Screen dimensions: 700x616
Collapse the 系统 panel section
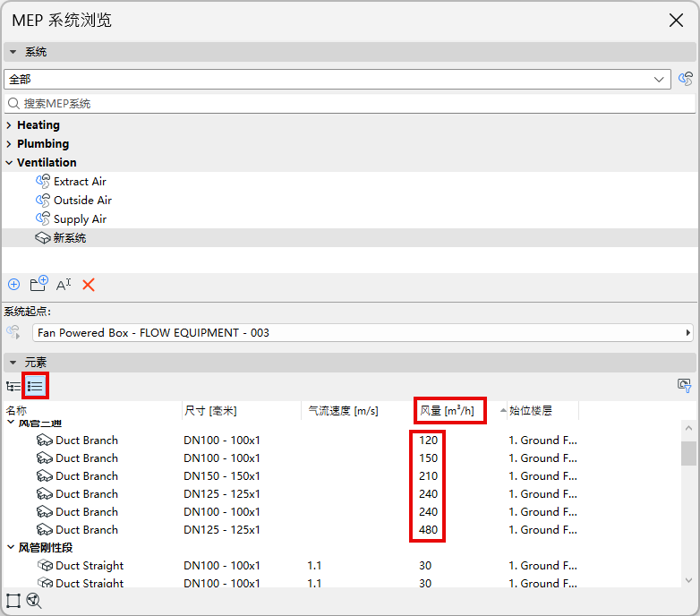click(13, 52)
